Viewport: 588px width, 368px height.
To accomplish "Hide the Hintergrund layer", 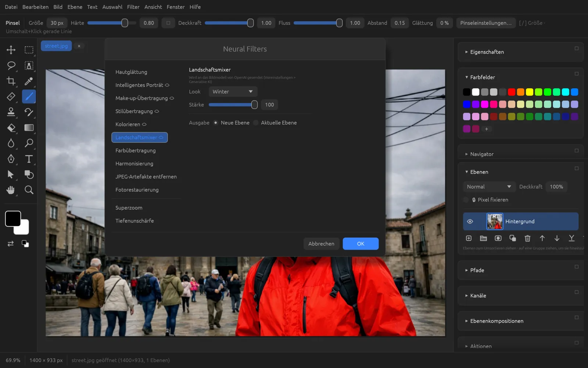I will tap(470, 222).
